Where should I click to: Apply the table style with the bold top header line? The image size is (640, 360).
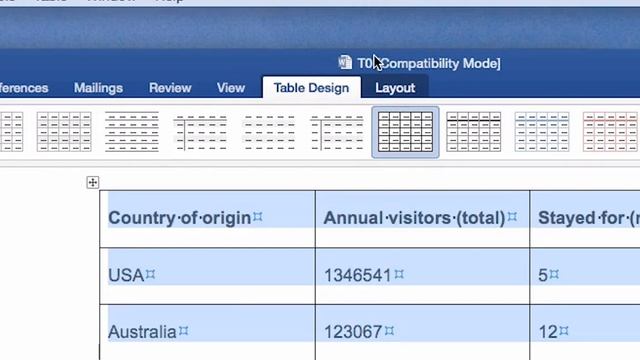point(473,132)
